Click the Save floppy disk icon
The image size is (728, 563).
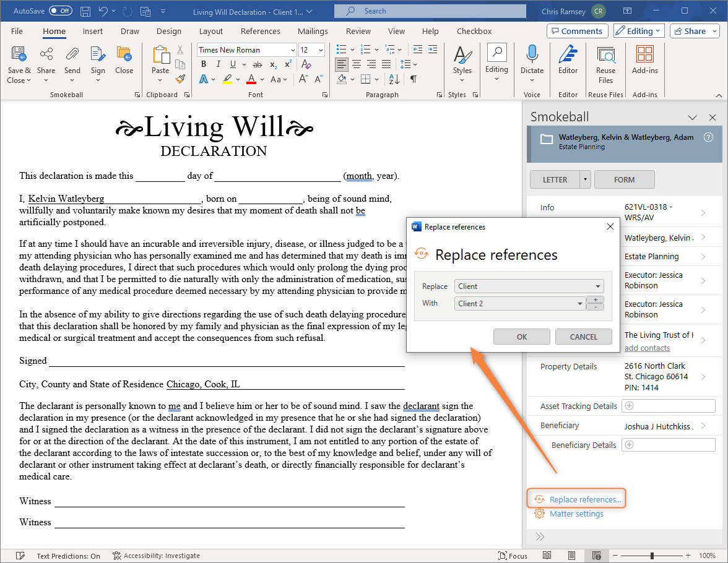(85, 12)
